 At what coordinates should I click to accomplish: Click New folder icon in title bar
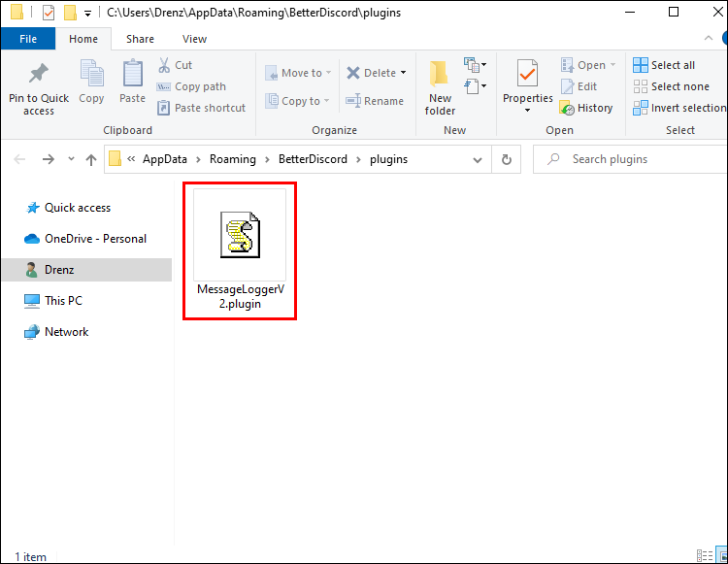pyautogui.click(x=70, y=13)
